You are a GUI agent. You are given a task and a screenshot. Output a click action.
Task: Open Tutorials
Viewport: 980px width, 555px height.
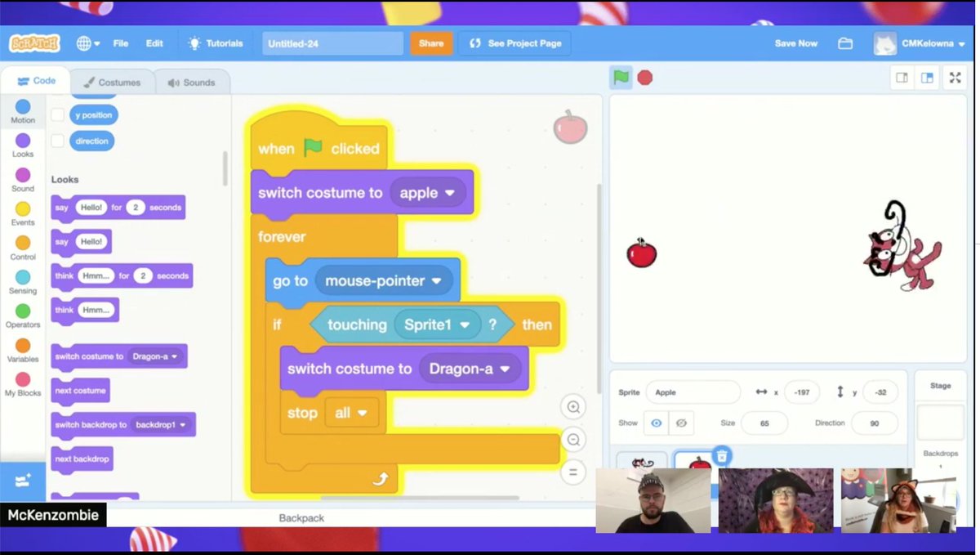pos(216,43)
